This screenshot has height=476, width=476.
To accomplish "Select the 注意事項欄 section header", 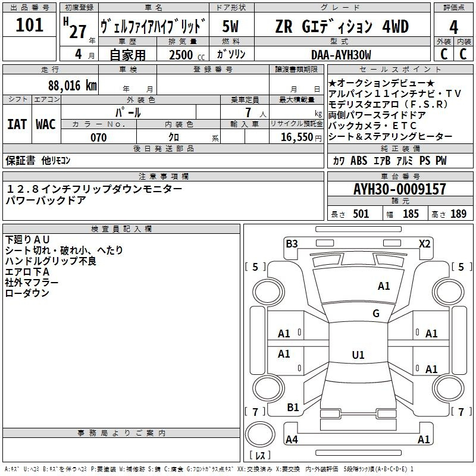I will 164,176.
